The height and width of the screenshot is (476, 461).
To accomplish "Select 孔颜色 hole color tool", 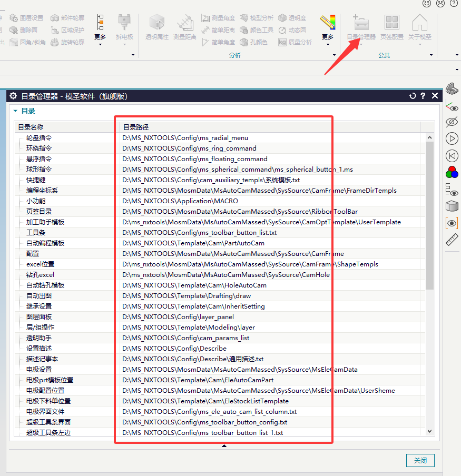I will (253, 42).
